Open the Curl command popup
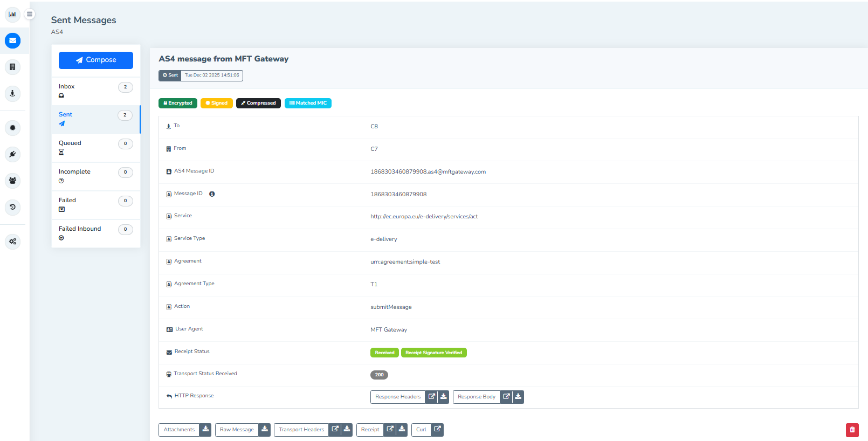 [x=437, y=430]
